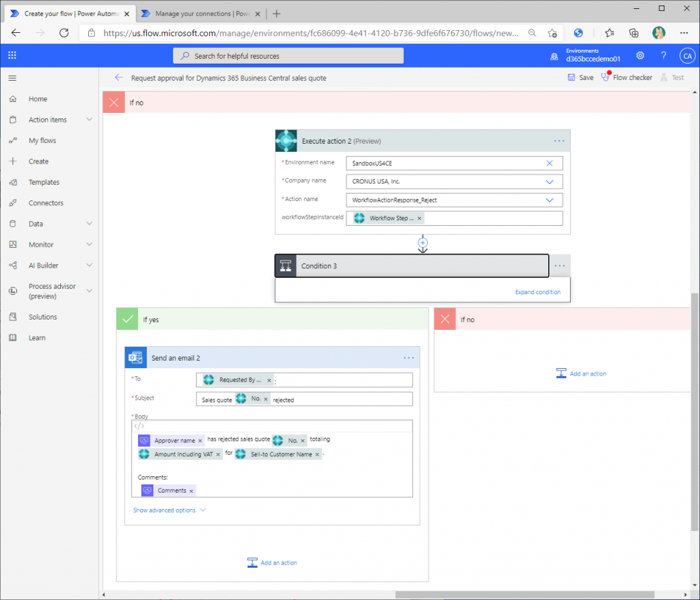The image size is (700, 600).
Task: Open the app launcher waffle icon
Action: click(x=12, y=55)
